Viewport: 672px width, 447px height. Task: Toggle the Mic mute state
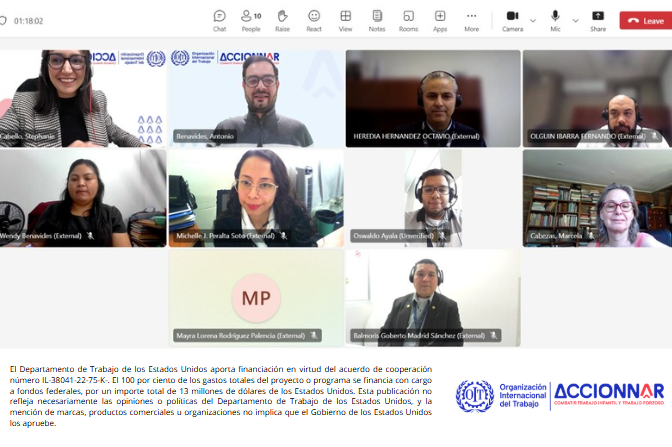[x=555, y=21]
